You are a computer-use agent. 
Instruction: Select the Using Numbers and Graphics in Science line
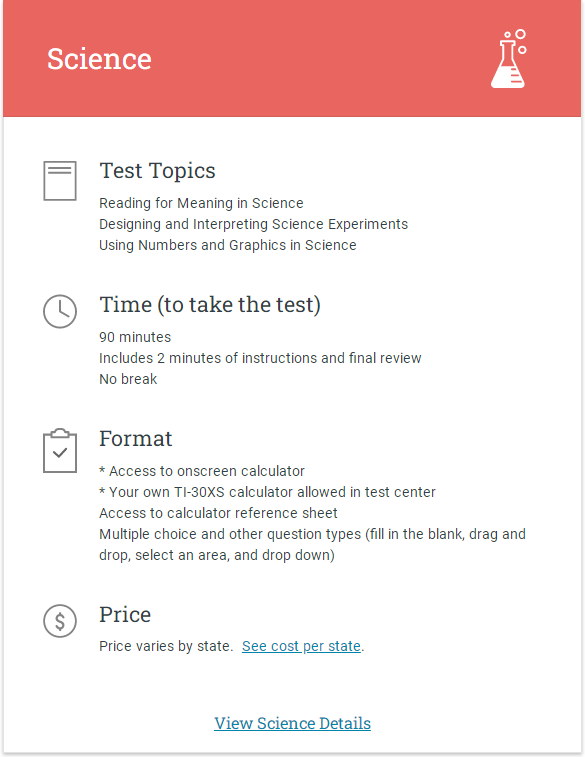click(x=228, y=245)
